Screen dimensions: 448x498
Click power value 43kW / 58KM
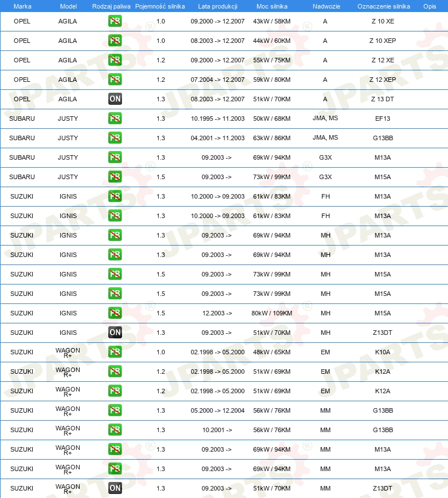point(272,21)
